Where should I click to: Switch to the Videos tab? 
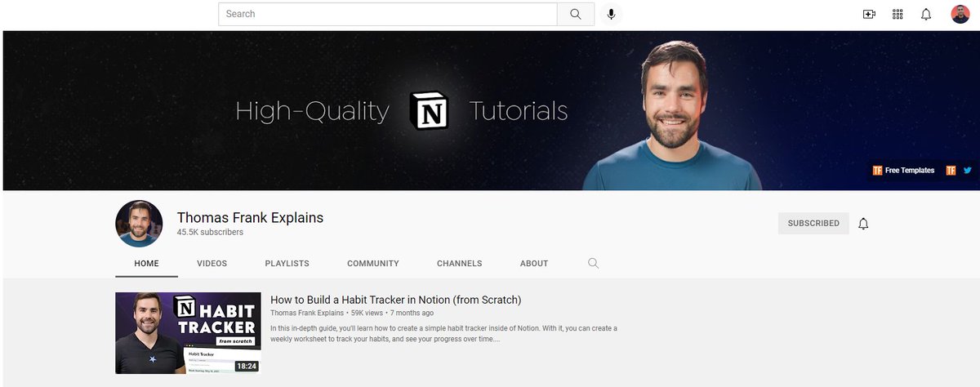(212, 264)
